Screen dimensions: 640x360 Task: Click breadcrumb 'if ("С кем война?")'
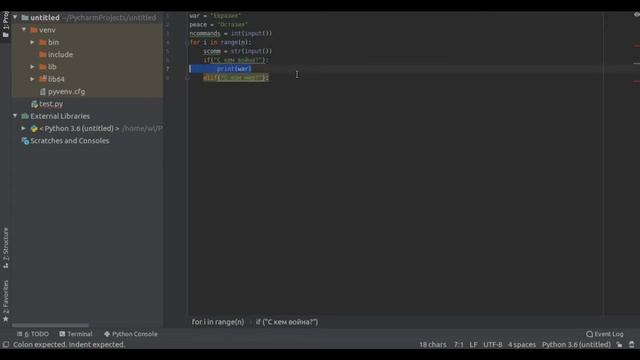coord(287,322)
